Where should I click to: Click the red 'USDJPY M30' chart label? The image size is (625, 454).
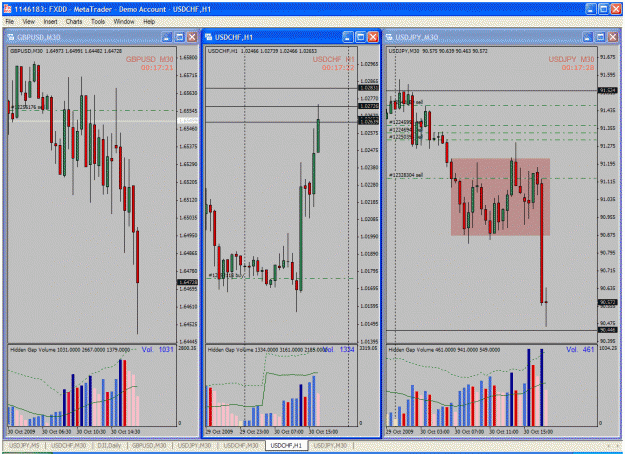(571, 59)
